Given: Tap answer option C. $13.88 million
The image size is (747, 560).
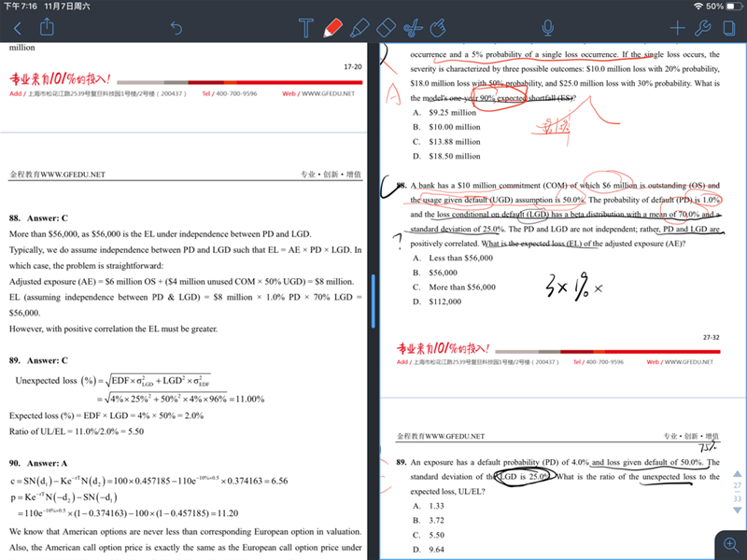Looking at the screenshot, I should [x=446, y=142].
